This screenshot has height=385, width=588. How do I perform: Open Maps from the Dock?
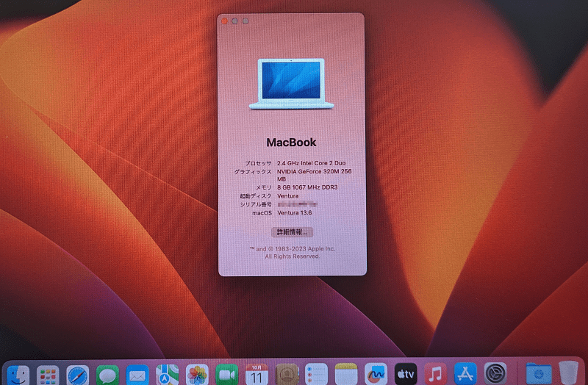point(168,375)
